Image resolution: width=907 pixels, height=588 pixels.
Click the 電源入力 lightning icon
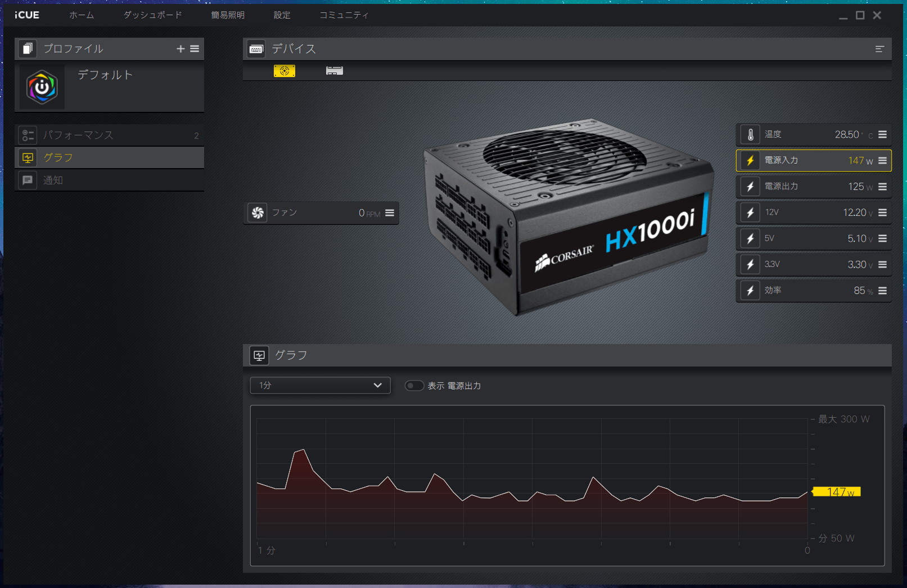point(750,161)
